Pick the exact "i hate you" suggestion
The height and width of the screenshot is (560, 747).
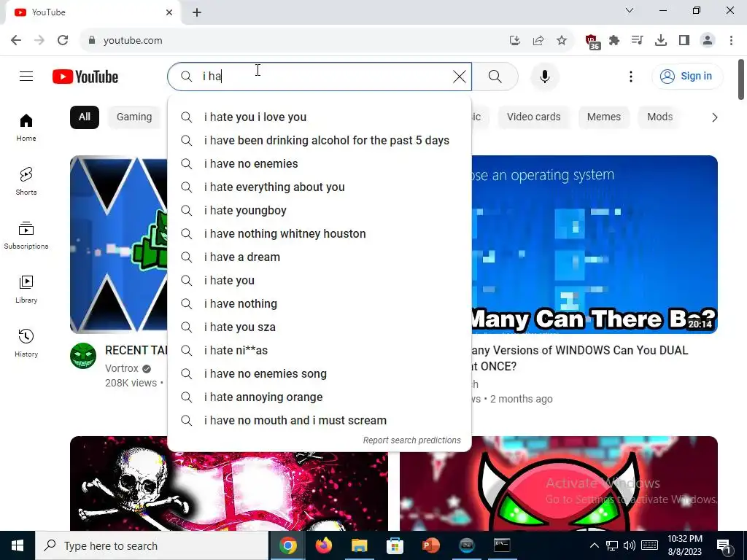[320, 281]
